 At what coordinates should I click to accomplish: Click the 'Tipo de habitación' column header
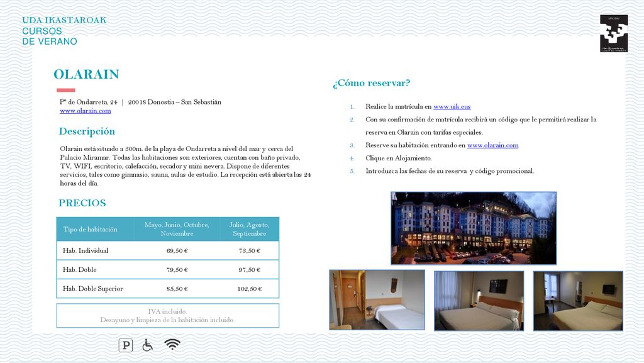[x=90, y=229]
